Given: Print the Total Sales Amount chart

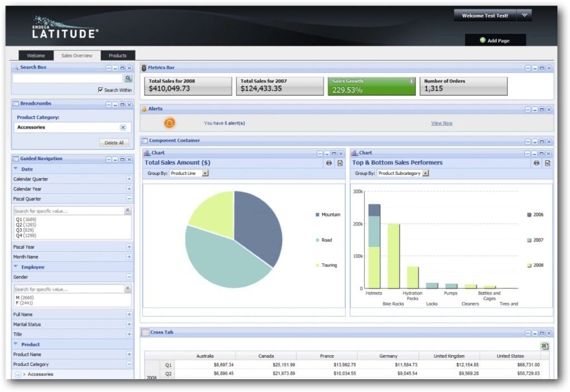Looking at the screenshot, I should [x=329, y=163].
